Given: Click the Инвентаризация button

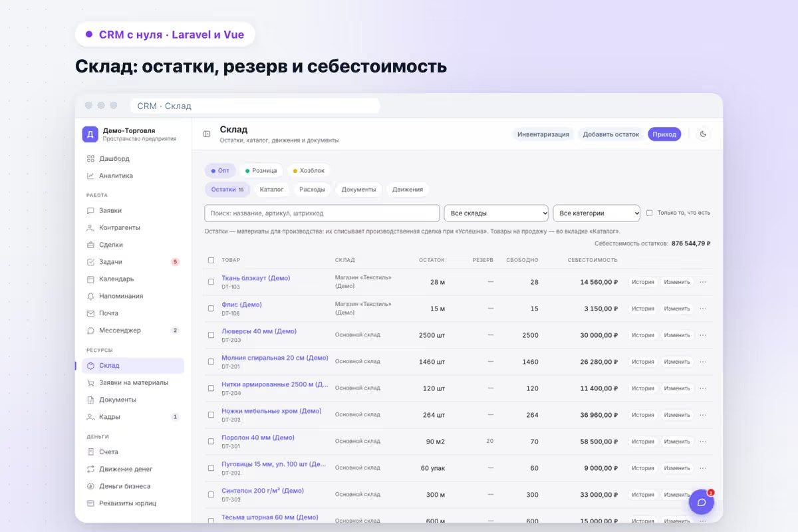Looking at the screenshot, I should pos(543,134).
